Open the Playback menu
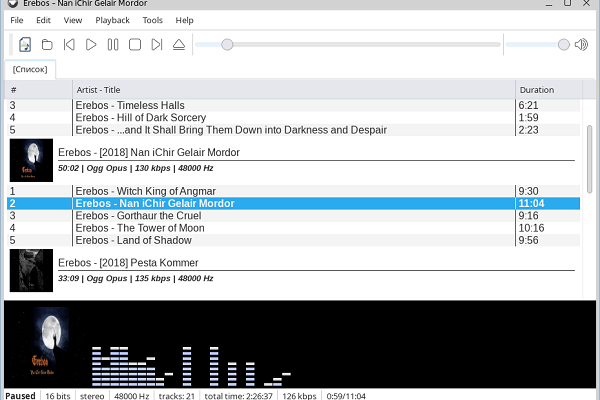This screenshot has height=400, width=600. point(112,20)
